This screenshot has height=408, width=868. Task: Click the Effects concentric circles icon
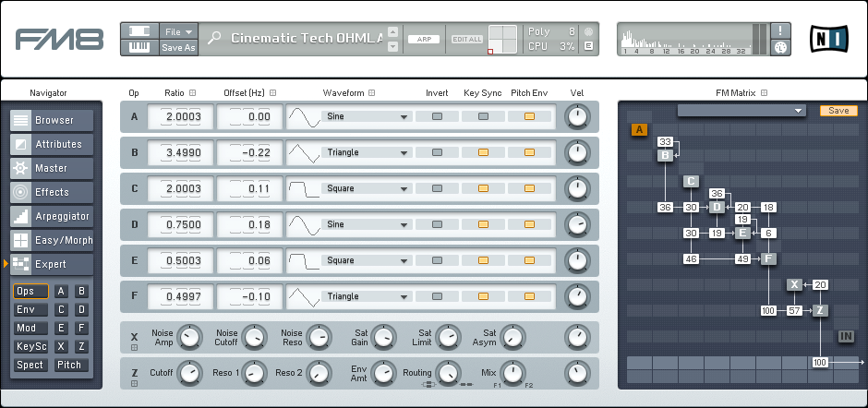(20, 192)
